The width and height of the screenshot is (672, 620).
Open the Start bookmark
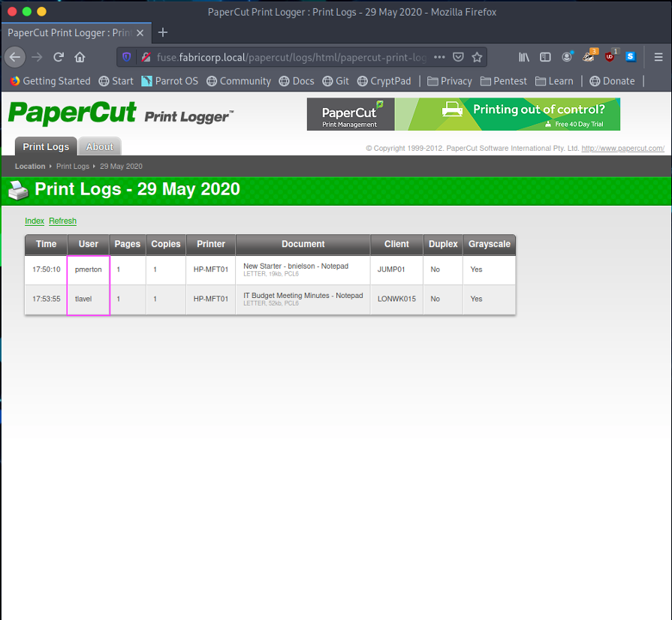(x=116, y=81)
